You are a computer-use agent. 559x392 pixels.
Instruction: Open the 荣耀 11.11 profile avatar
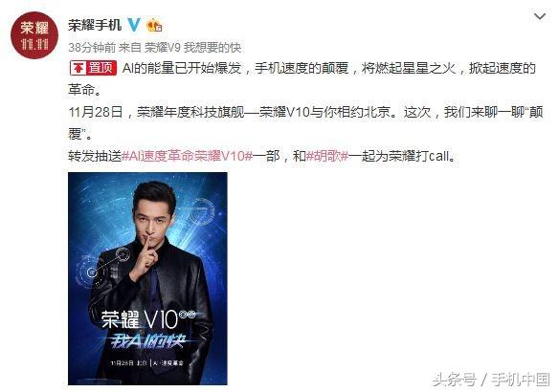pyautogui.click(x=34, y=35)
